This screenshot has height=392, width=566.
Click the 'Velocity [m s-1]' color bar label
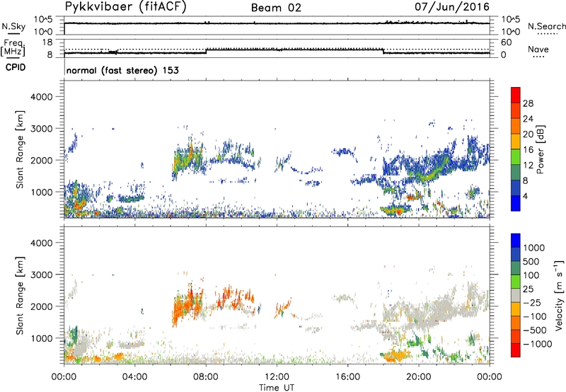click(560, 295)
